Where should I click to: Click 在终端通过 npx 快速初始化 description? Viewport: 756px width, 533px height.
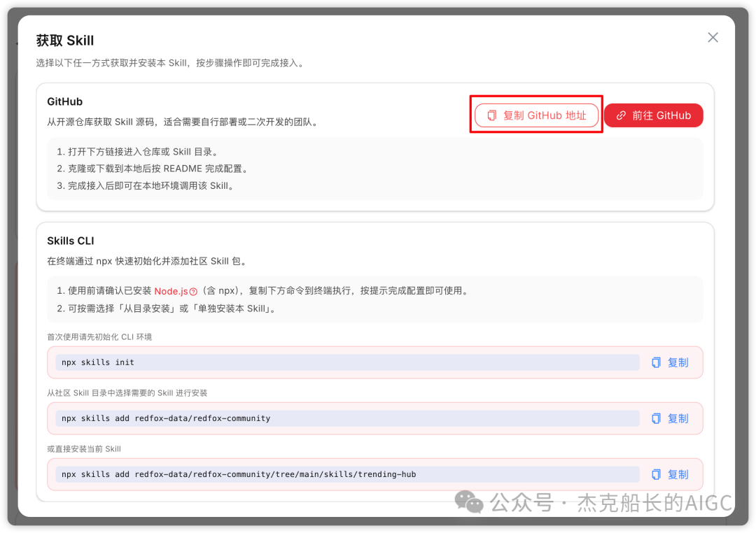point(148,261)
